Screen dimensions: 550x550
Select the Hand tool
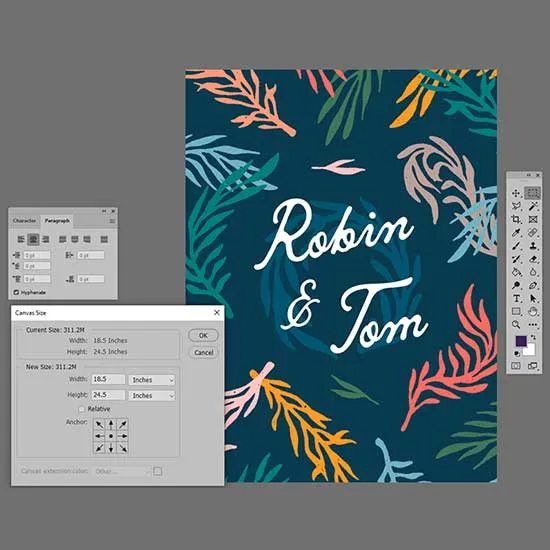click(x=533, y=311)
